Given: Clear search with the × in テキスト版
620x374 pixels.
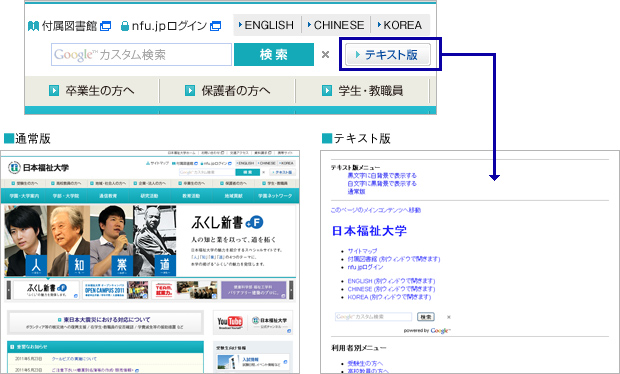Looking at the screenshot, I should (x=448, y=317).
